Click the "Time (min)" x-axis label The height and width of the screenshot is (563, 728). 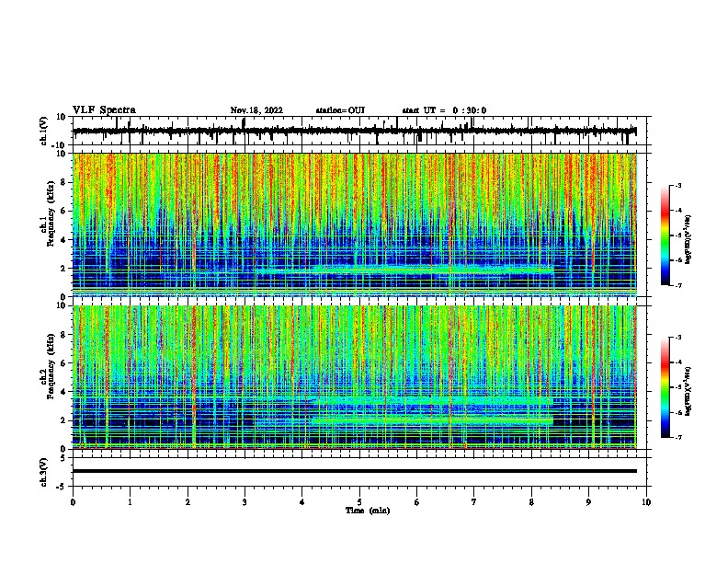(x=368, y=511)
